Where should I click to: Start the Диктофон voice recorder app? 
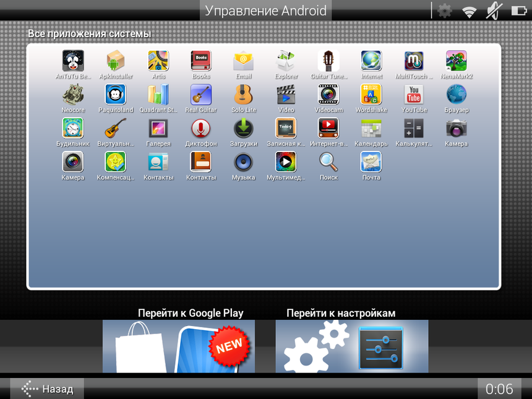coord(201,129)
